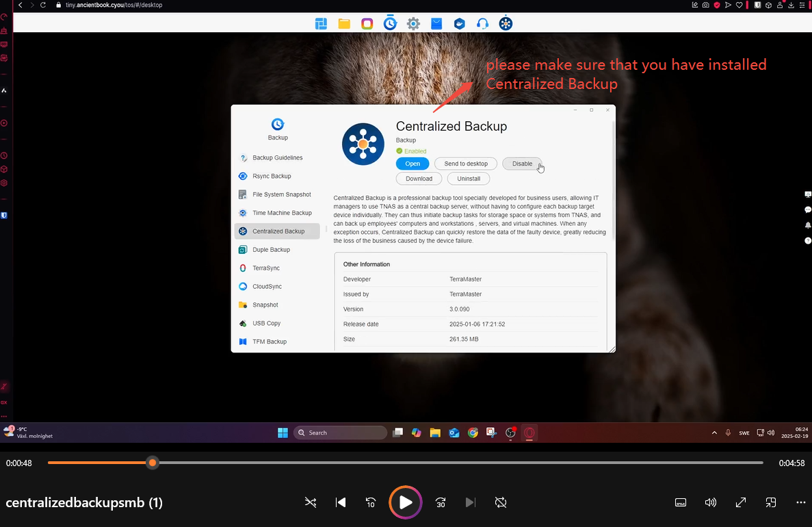
Task: Toggle repeat in the media player
Action: [500, 502]
